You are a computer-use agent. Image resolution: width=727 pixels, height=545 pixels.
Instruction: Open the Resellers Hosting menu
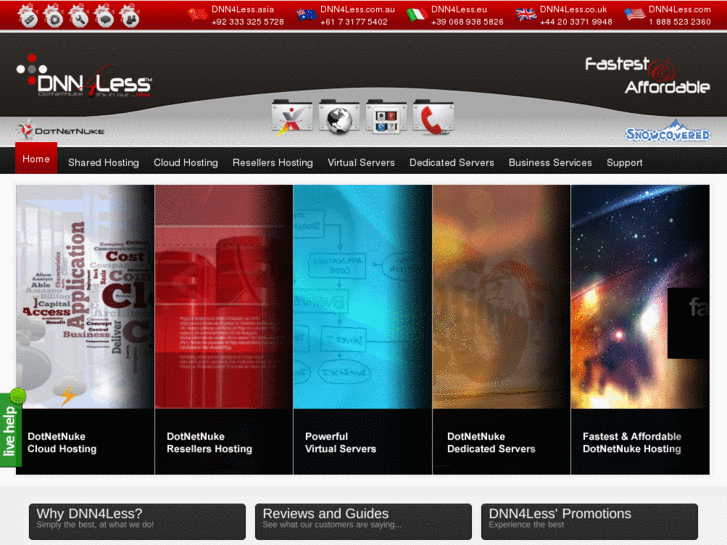click(273, 163)
